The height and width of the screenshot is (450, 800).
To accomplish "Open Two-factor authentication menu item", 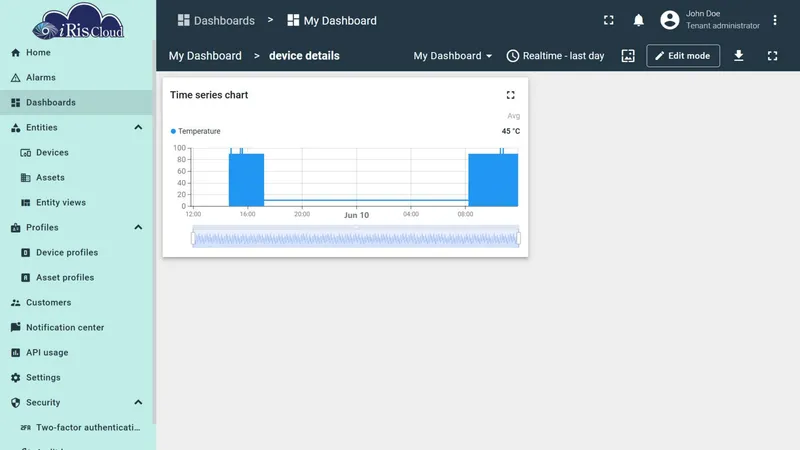I will [76, 428].
